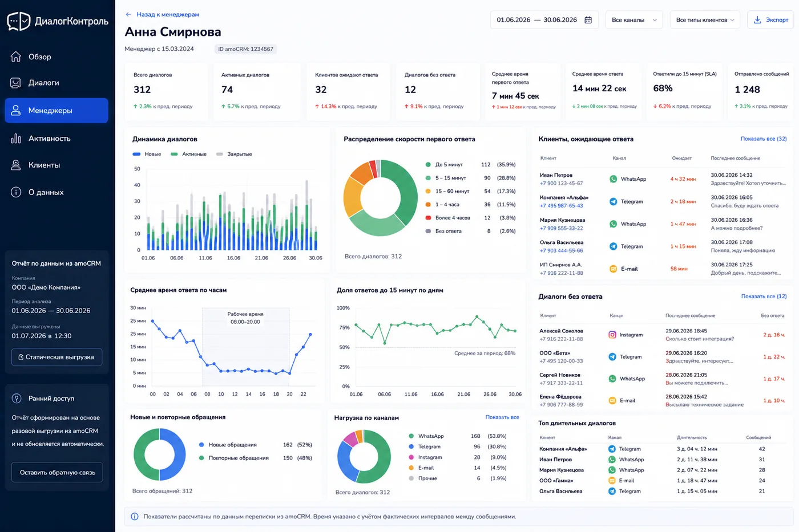Click the back arrow near Назад к менеджерам

(128, 14)
